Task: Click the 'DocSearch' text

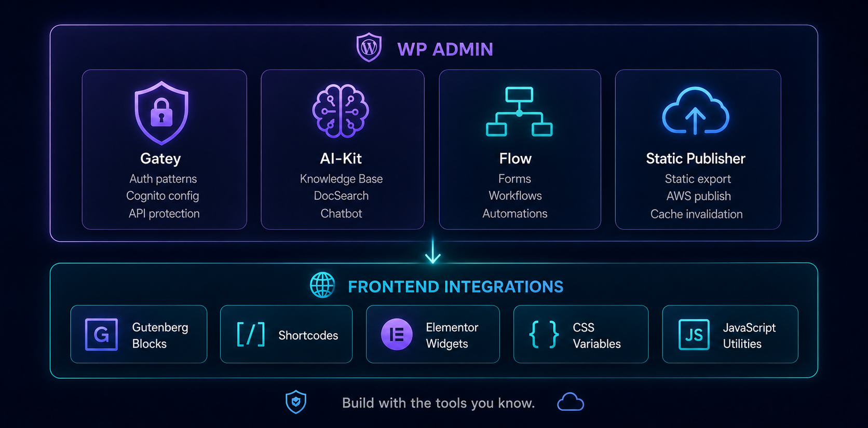Action: point(341,196)
